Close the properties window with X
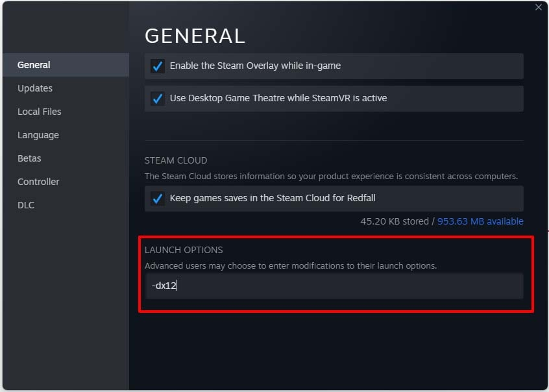The width and height of the screenshot is (549, 392). [538, 7]
